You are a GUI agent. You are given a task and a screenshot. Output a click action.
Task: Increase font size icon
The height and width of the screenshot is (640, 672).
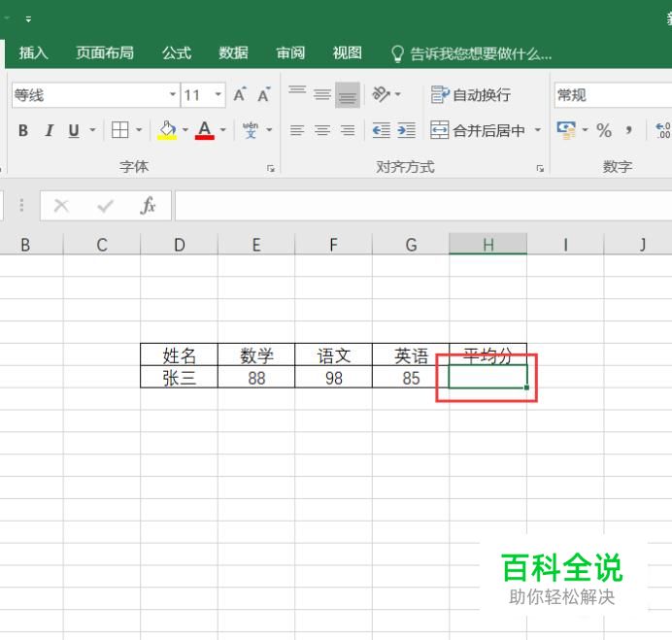pyautogui.click(x=240, y=95)
